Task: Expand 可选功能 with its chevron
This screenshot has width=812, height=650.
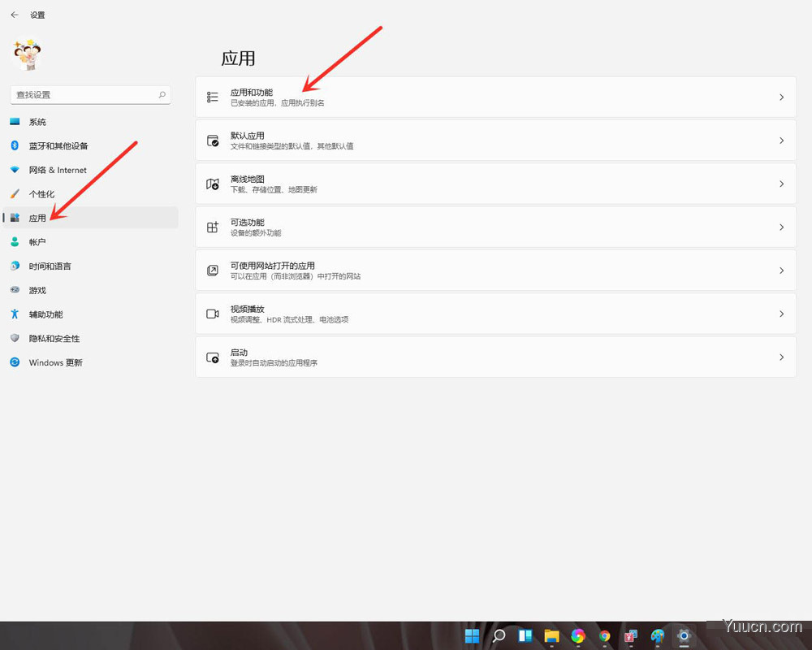Action: tap(781, 227)
